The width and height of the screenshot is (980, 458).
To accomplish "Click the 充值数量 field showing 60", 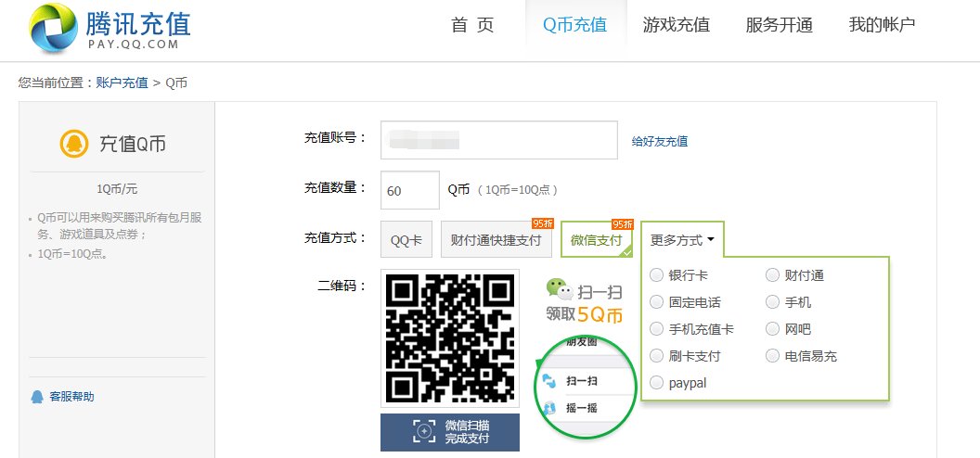I will (x=410, y=190).
